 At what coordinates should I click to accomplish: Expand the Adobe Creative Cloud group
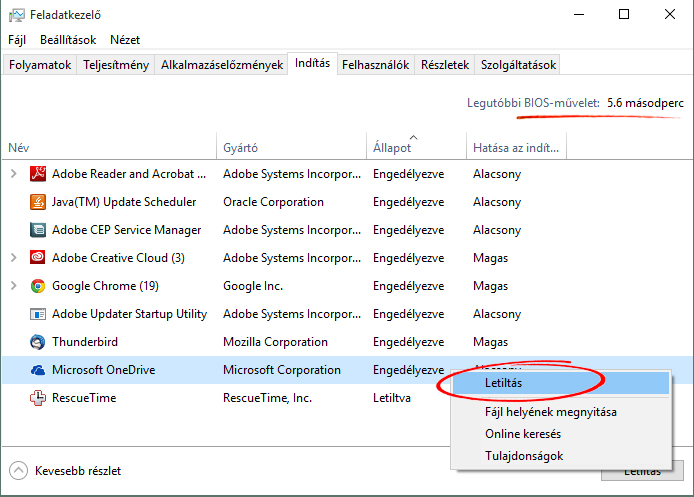tap(13, 258)
